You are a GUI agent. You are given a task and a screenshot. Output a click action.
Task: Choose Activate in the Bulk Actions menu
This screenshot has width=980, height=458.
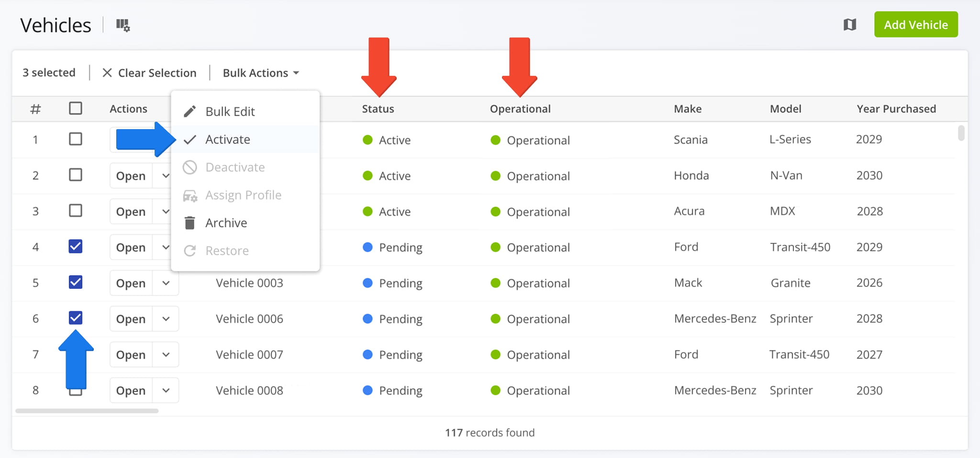click(x=245, y=139)
